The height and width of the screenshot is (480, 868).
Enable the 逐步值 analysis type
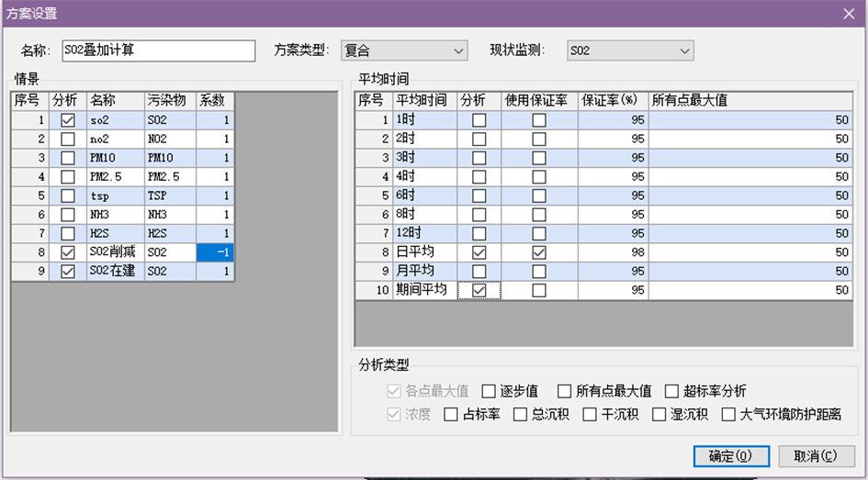[490, 391]
